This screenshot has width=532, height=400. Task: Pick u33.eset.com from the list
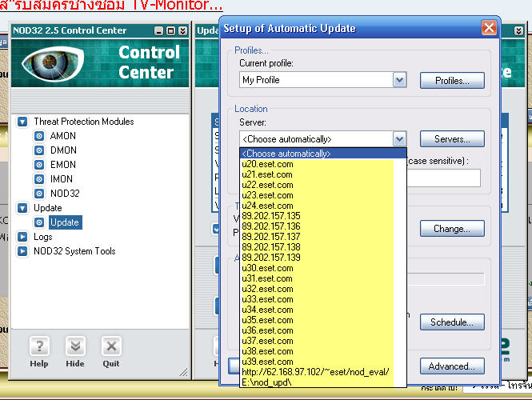coord(323,299)
